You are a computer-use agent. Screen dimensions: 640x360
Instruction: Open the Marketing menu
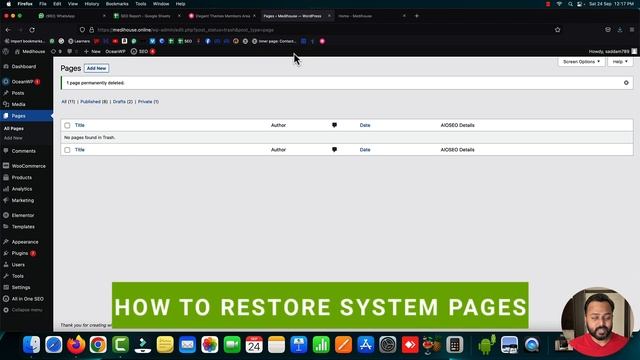22,200
